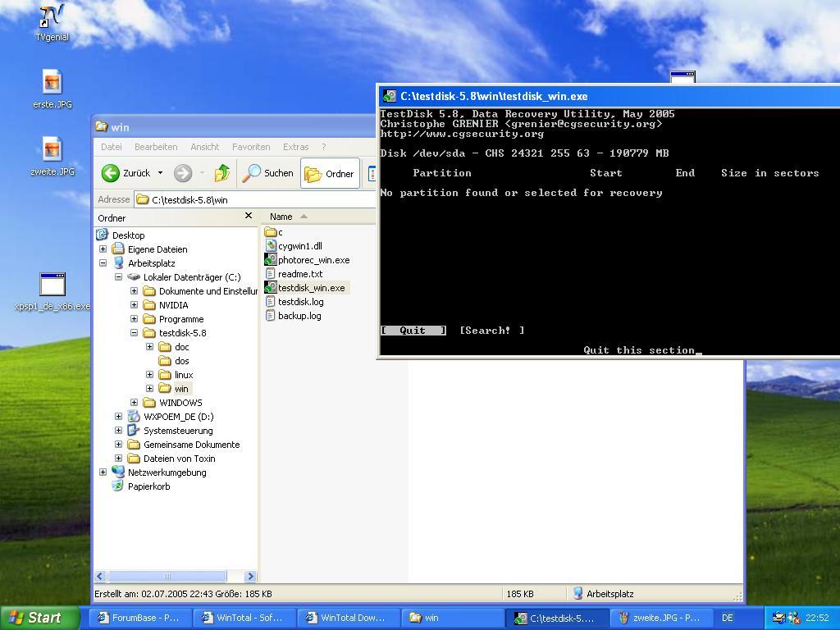This screenshot has height=630, width=840.
Task: Select Desktop in the folder tree
Action: 121,235
